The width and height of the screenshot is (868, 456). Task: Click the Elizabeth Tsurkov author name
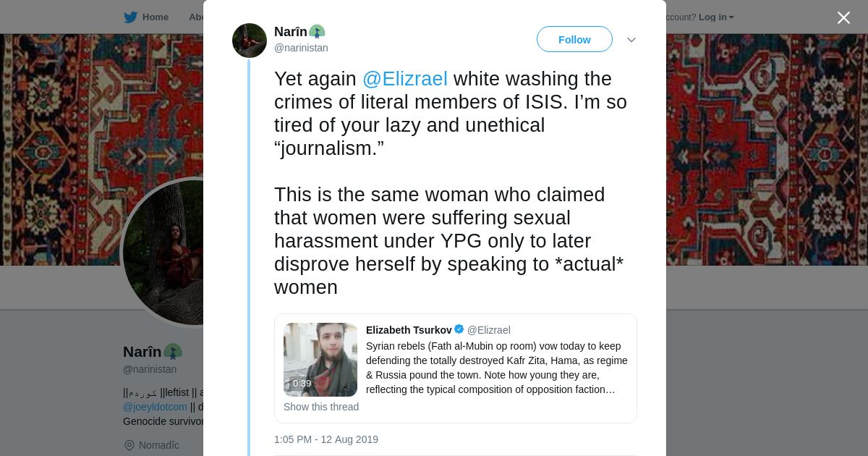pos(409,330)
